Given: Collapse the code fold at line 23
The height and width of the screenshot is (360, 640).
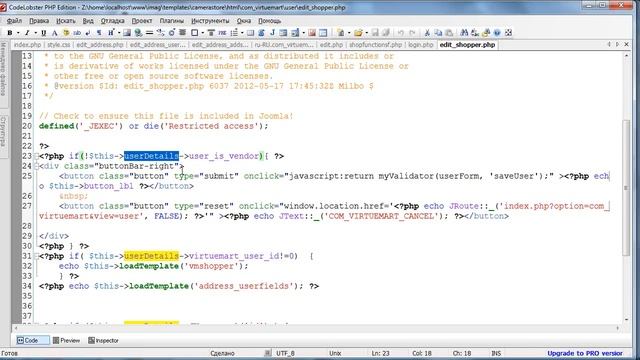Looking at the screenshot, I should 36,156.
